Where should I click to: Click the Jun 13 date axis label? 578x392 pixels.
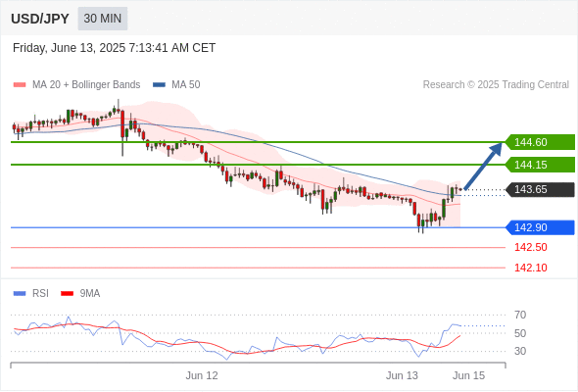pos(402,375)
